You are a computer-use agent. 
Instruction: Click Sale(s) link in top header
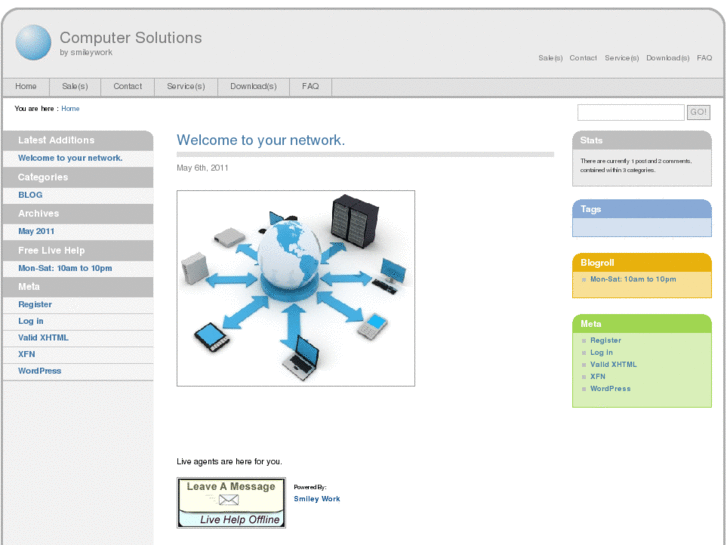tap(550, 58)
